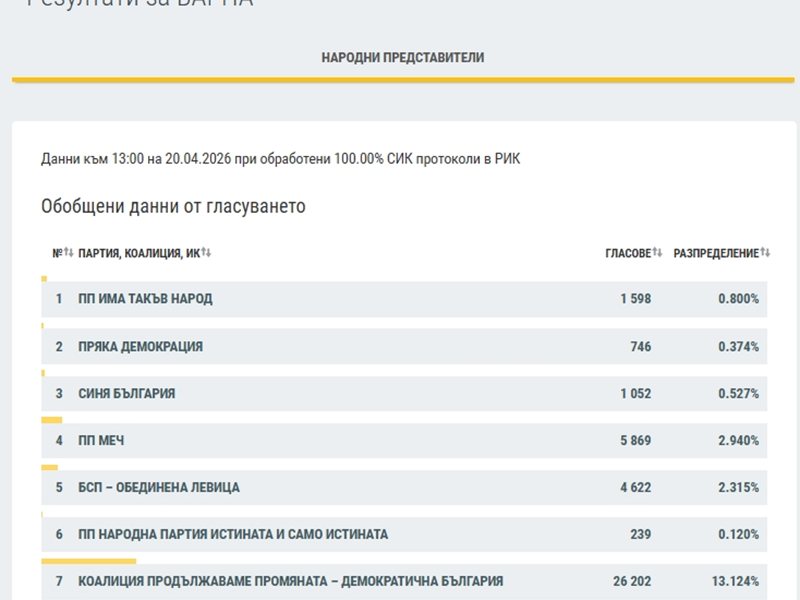Click the № column header text
Image resolution: width=800 pixels, height=600 pixels.
click(58, 253)
